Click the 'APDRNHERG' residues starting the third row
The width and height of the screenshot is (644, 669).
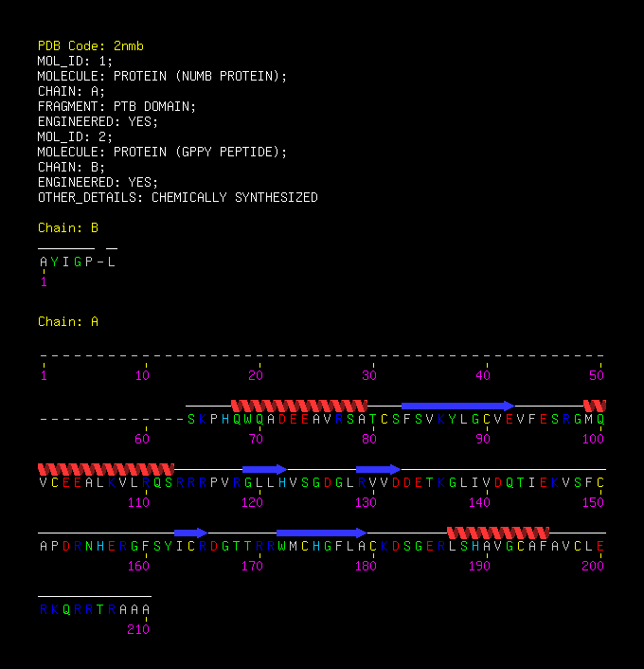[89, 547]
